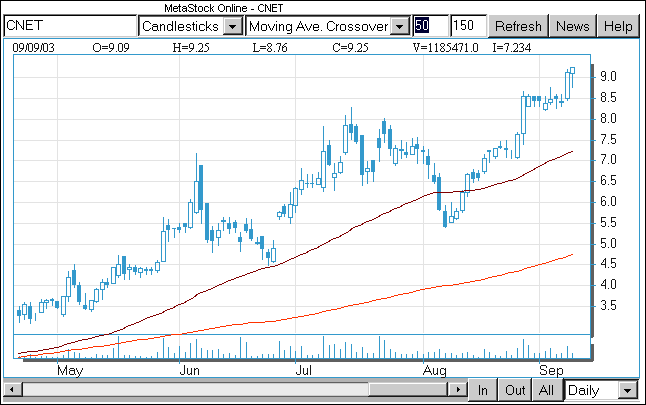646x405 pixels.
Task: Click the 150 period input field
Action: click(x=469, y=26)
